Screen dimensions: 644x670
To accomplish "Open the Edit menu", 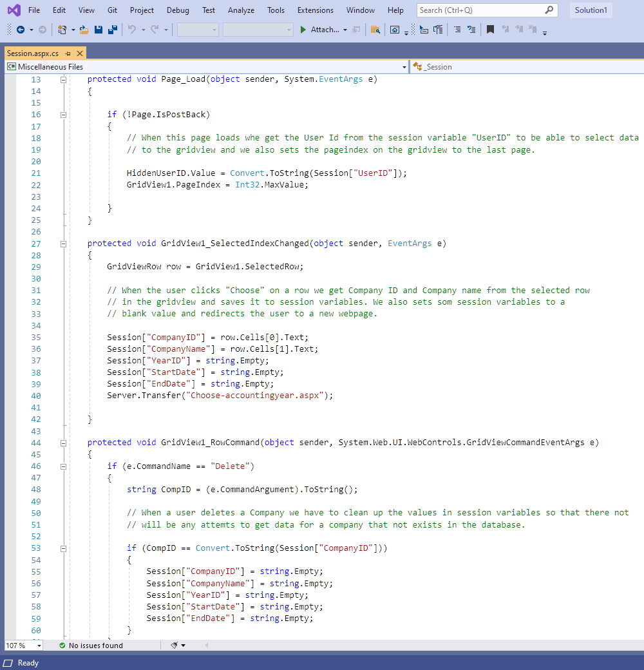I will tap(59, 10).
